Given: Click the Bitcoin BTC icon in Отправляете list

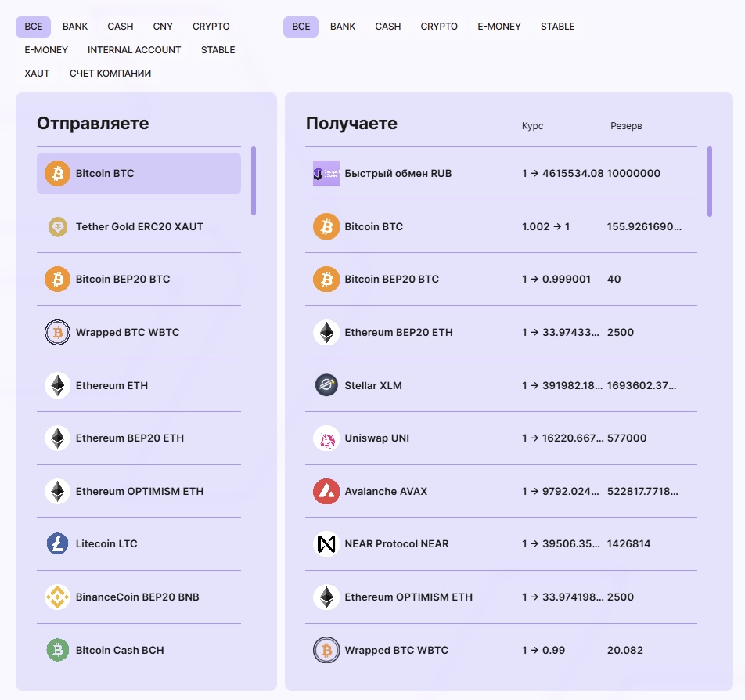Looking at the screenshot, I should [57, 174].
